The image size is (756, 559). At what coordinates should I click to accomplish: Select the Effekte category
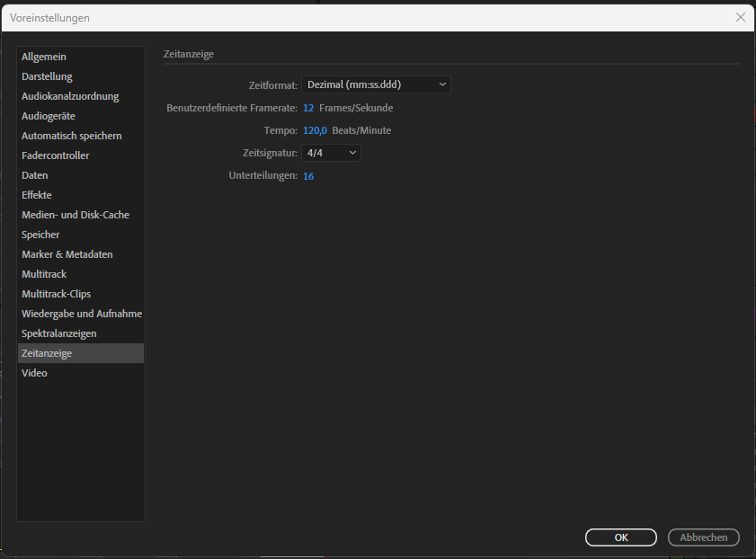[x=37, y=194]
